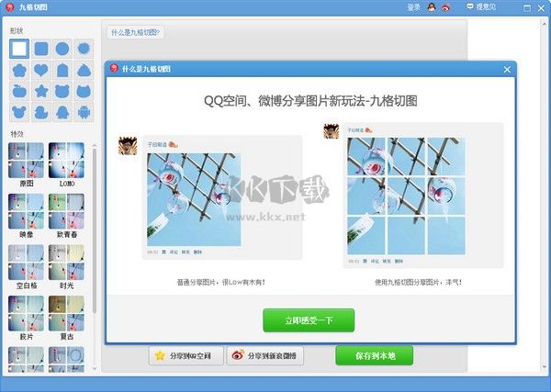Click the 九格切图 app logo in title bar

(9, 7)
